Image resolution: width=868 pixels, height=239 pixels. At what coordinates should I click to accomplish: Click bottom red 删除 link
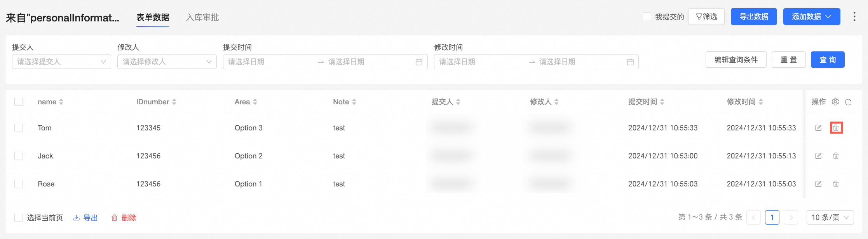click(124, 218)
